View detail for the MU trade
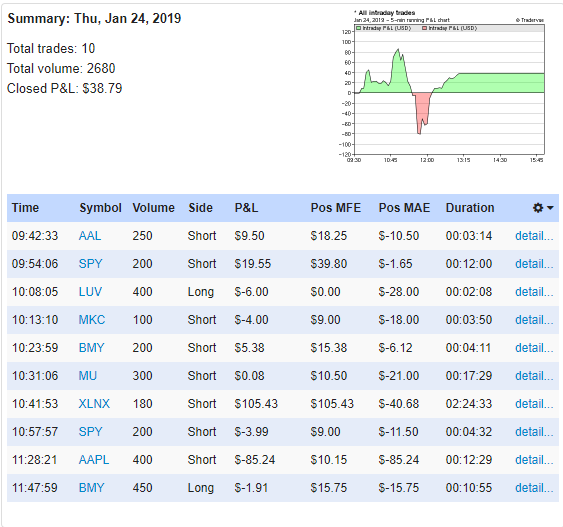 [x=534, y=376]
